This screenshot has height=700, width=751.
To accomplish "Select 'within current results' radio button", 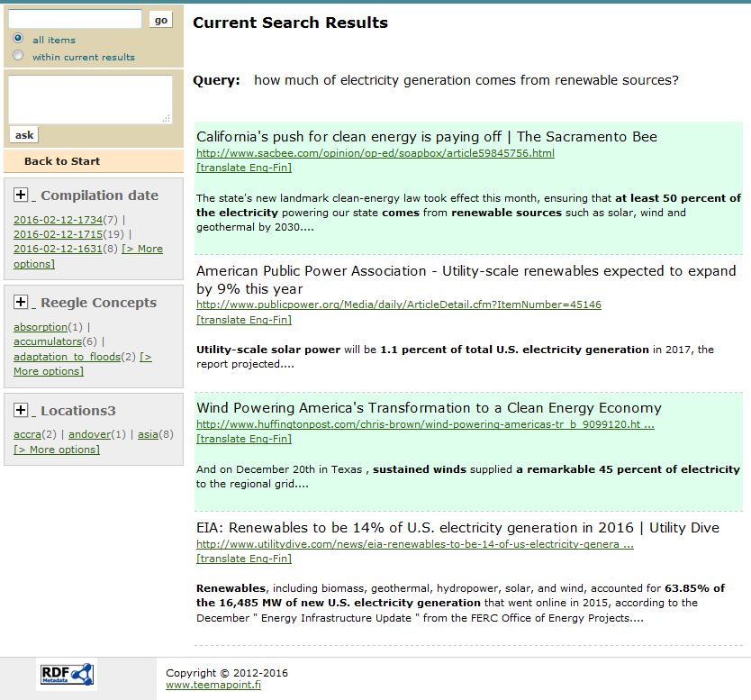I will pos(18,55).
